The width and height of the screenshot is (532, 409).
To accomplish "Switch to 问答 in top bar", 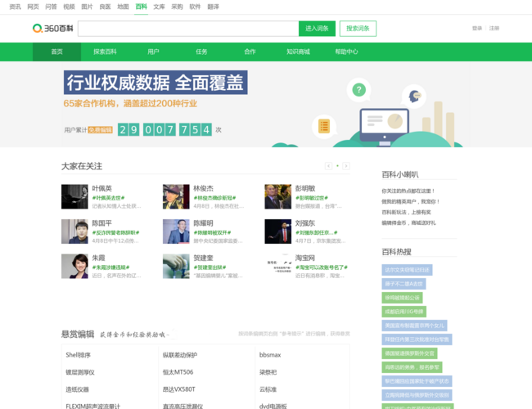I will (51, 7).
